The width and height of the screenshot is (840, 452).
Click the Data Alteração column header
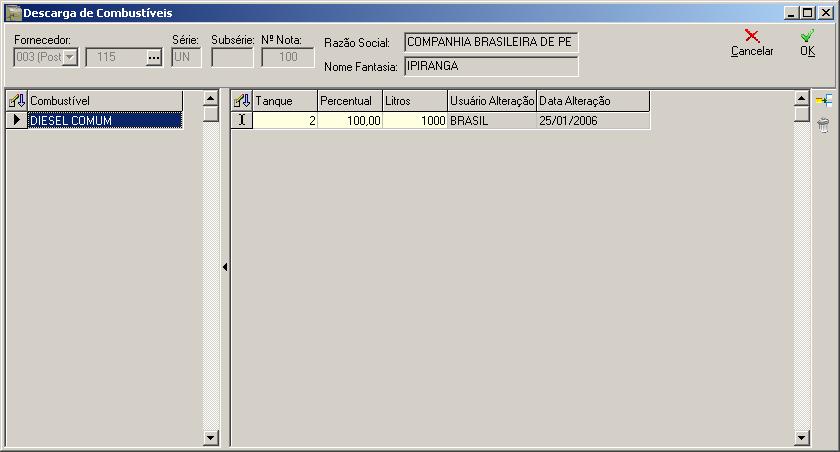593,101
